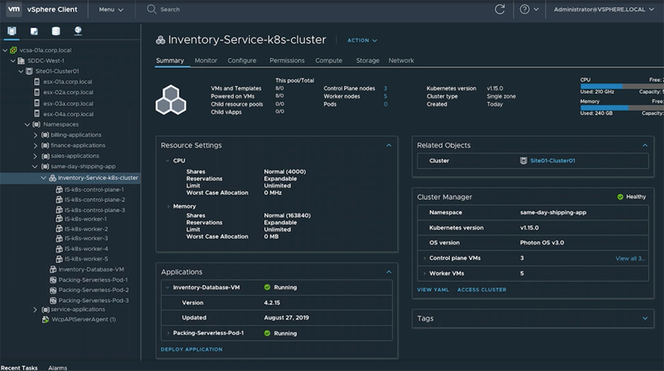Click VIEW YAML link
The image size is (664, 371).
[433, 290]
